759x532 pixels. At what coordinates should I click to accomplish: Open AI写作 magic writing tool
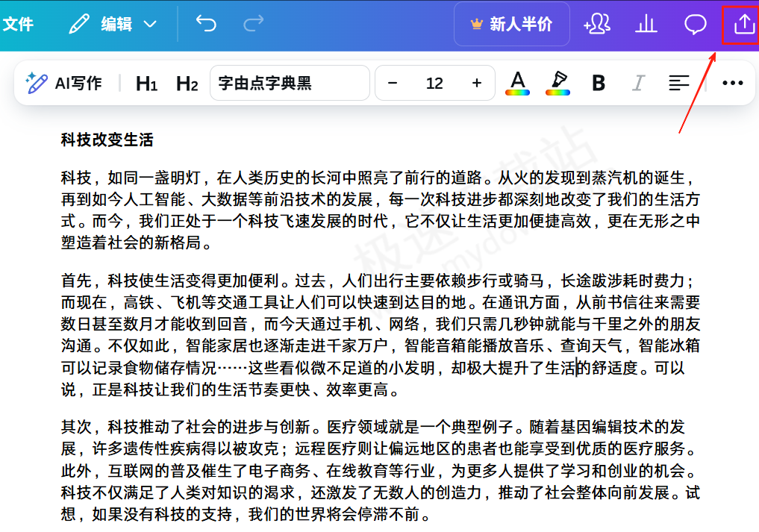(63, 83)
